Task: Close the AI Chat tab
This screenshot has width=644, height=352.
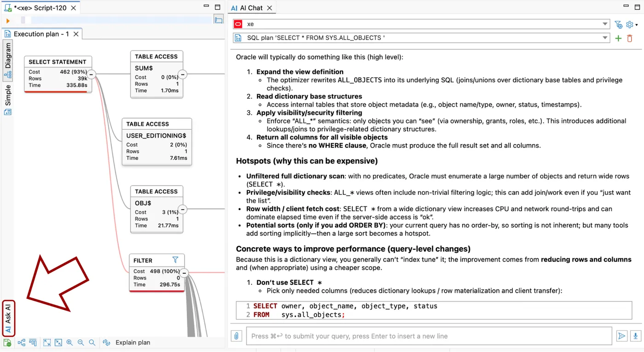Action: [270, 8]
